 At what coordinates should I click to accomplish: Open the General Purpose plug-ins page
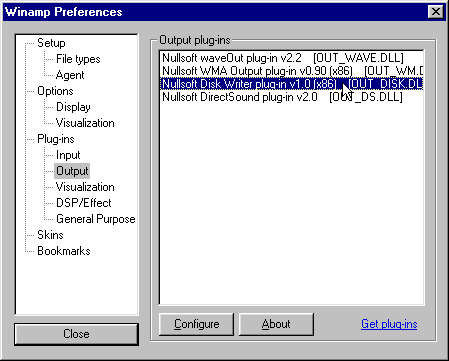pyautogui.click(x=96, y=219)
